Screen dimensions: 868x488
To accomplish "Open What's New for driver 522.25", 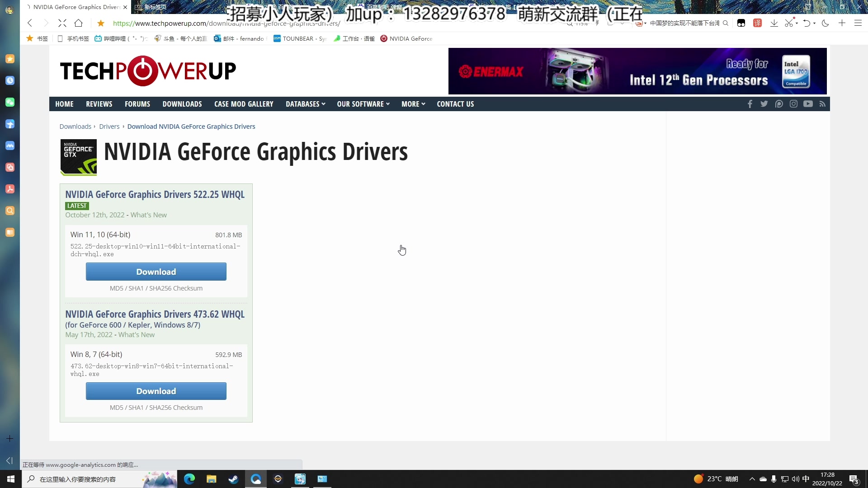I will (148, 215).
